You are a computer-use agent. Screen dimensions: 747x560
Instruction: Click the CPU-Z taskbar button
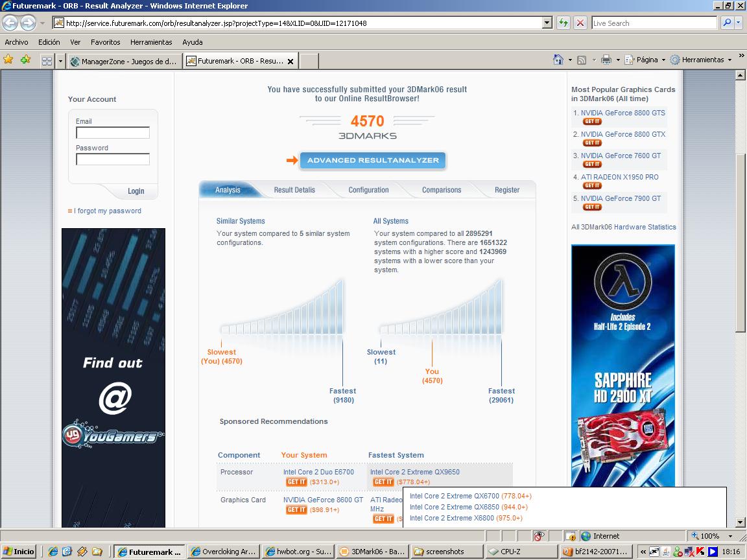521,552
